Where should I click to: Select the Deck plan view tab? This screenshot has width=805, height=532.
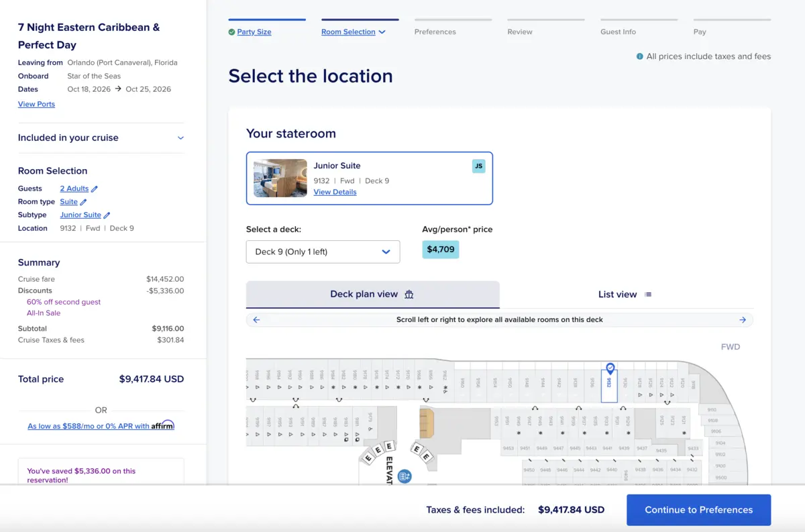pos(372,295)
